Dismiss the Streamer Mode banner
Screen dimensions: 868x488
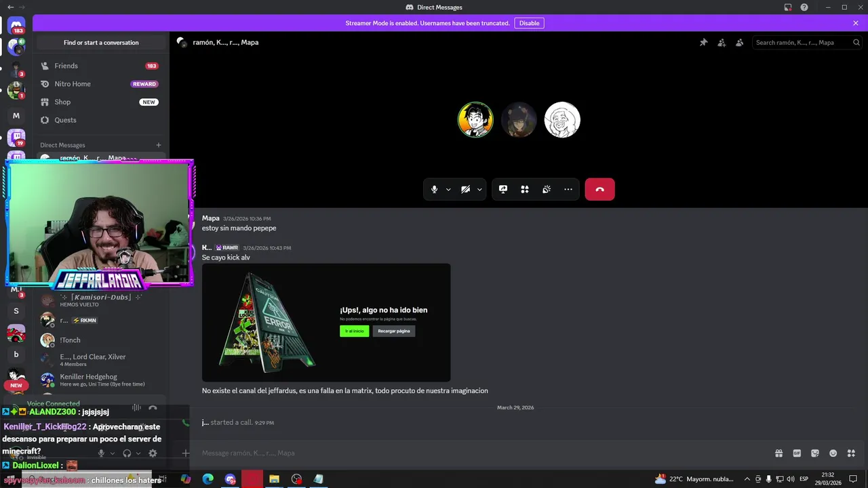pos(856,23)
